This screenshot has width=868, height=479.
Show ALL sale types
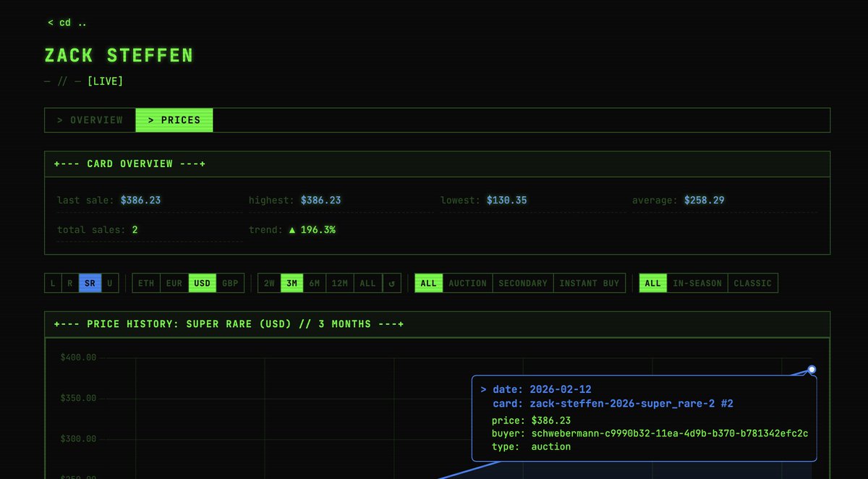[x=429, y=283]
